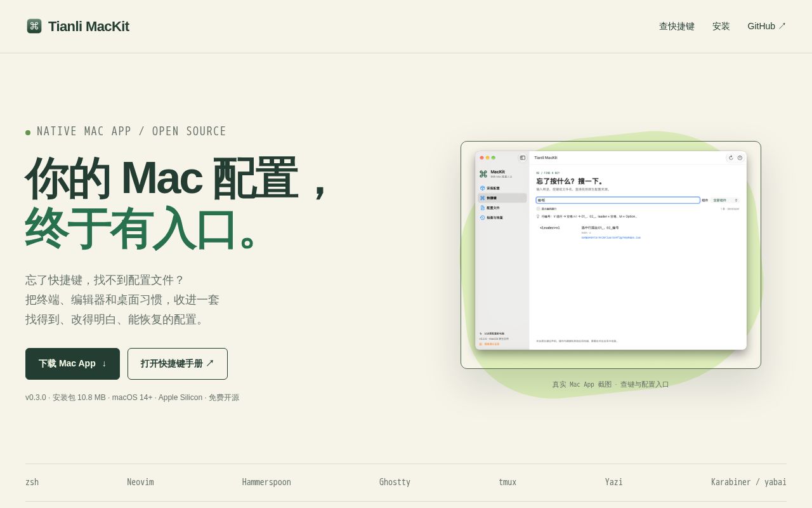Click the blue keymaps.lua path in the result
The image size is (812, 508).
point(611,237)
